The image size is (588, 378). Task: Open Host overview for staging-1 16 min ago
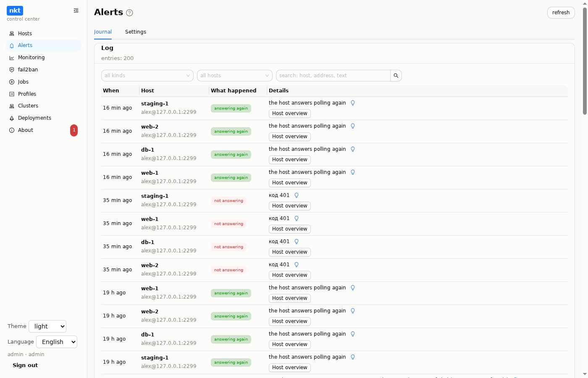(x=290, y=113)
